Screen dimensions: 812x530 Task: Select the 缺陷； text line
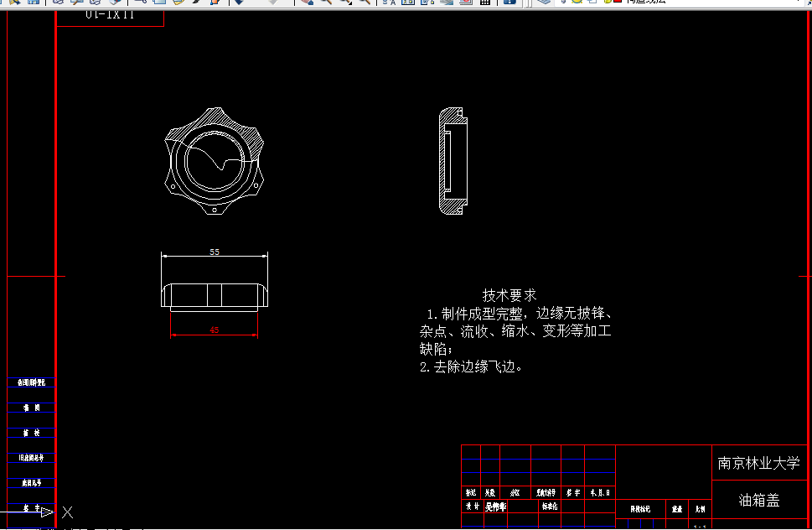pos(436,349)
